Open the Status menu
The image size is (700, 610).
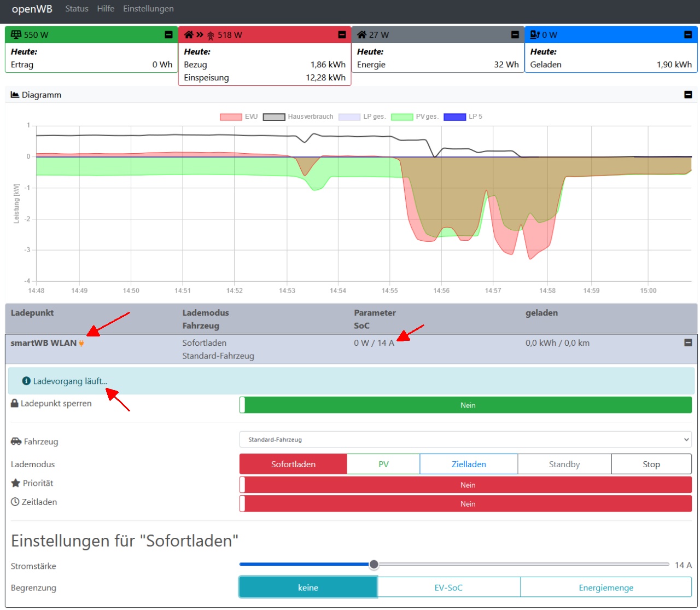77,9
